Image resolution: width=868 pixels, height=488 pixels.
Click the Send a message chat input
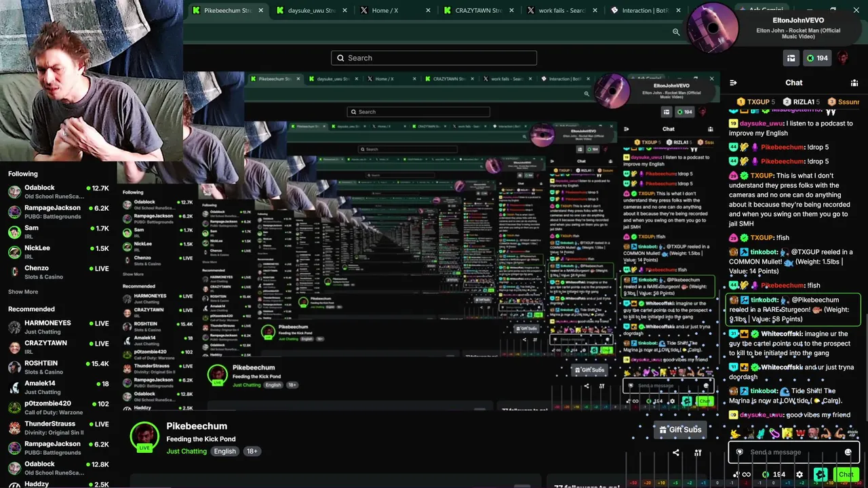click(793, 452)
